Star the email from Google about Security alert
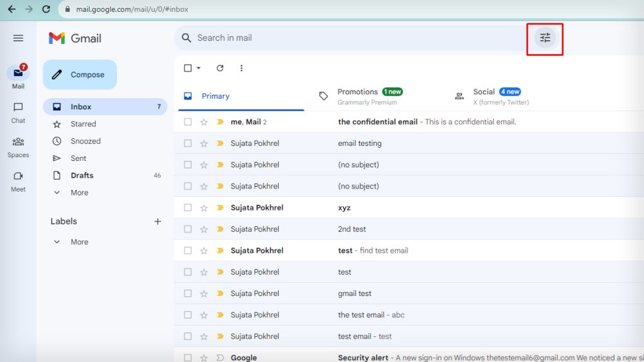This screenshot has width=644, height=362. [203, 358]
